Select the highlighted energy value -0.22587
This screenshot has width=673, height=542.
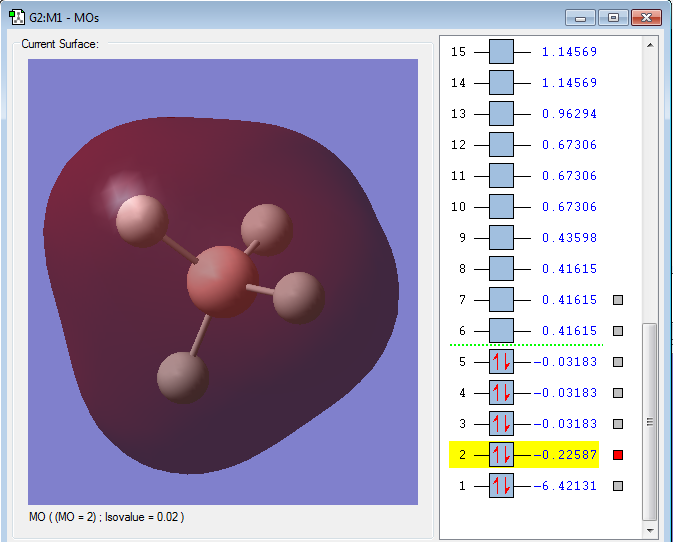(566, 455)
